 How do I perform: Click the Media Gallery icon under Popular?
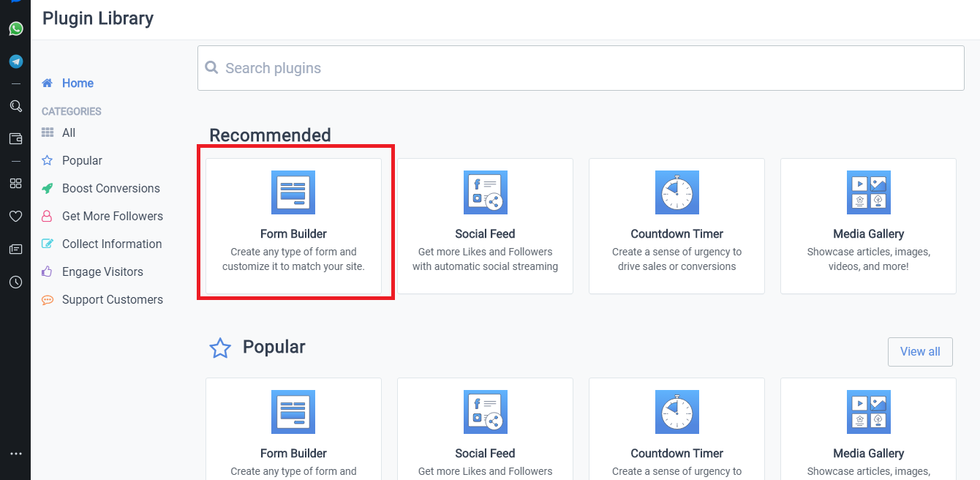[869, 412]
